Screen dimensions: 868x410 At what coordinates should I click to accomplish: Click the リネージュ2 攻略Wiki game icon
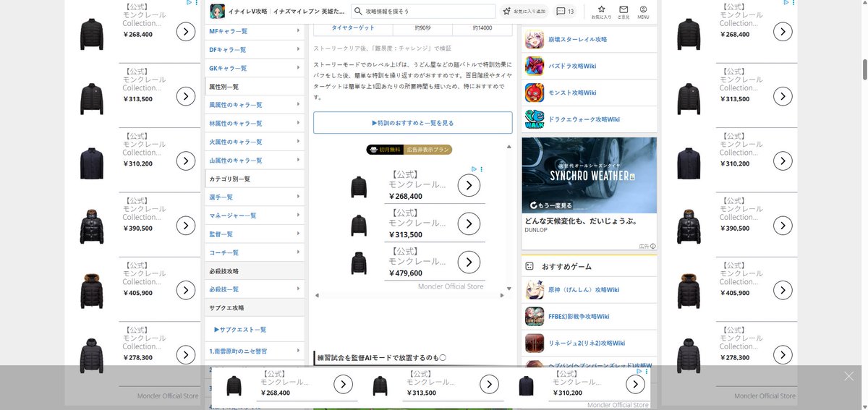point(535,343)
